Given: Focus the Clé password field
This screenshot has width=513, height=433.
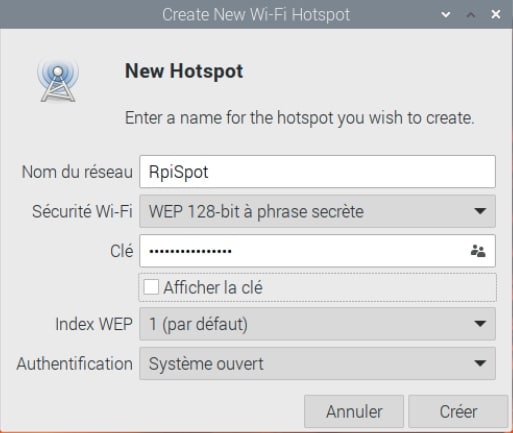Looking at the screenshot, I should [317, 251].
